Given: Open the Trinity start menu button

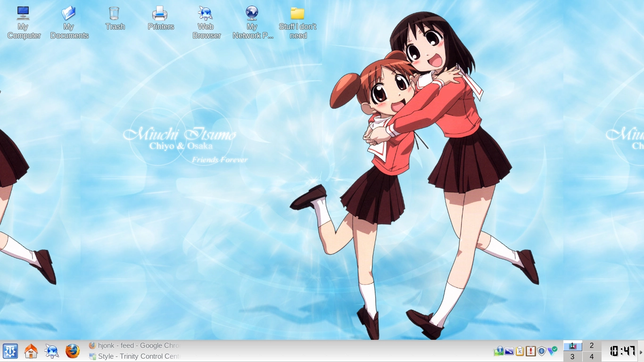Looking at the screenshot, I should pos(10,351).
